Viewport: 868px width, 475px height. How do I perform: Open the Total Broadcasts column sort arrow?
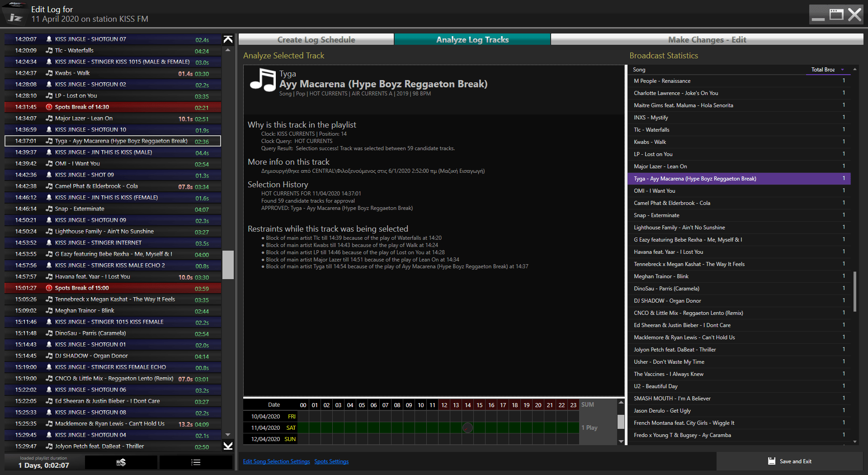(842, 70)
